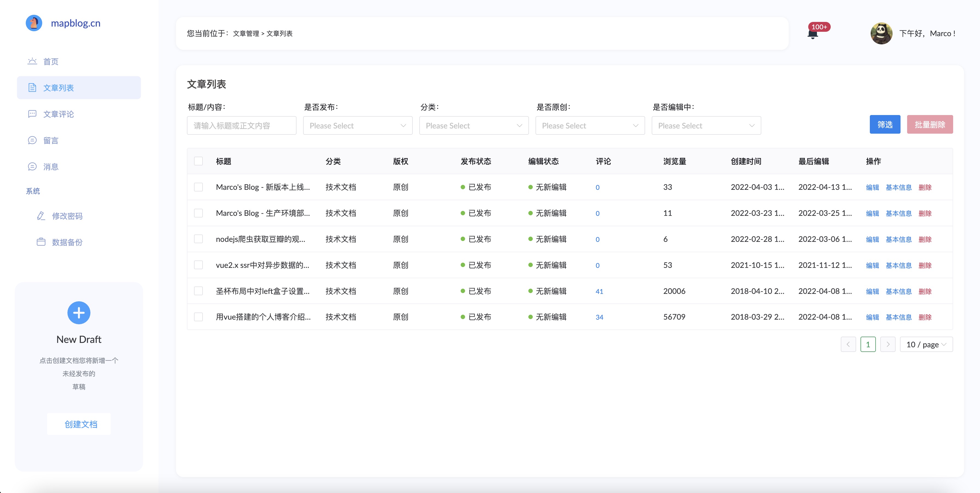Viewport: 980px width, 493px height.
Task: Check the row Marco's Blog - 新版本上线
Action: pyautogui.click(x=198, y=187)
